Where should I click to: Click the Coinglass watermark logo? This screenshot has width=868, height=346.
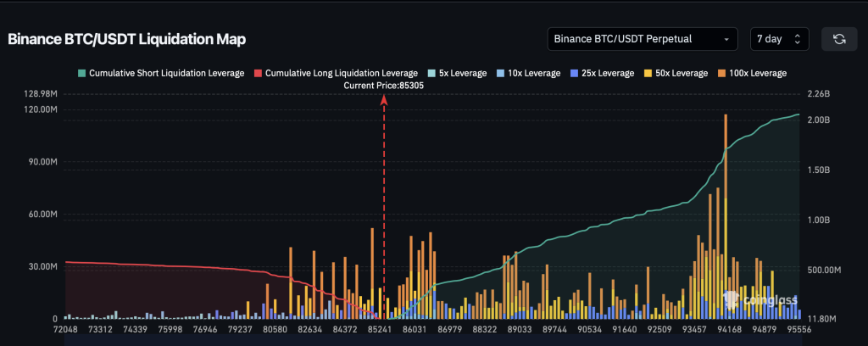(x=758, y=298)
